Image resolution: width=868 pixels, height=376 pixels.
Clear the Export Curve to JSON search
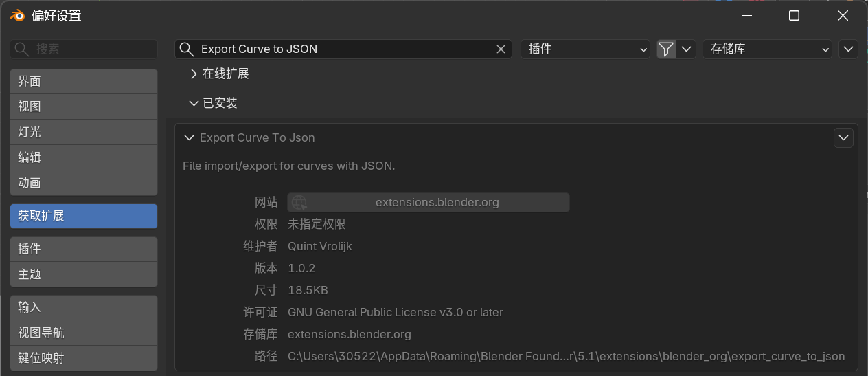pyautogui.click(x=501, y=49)
